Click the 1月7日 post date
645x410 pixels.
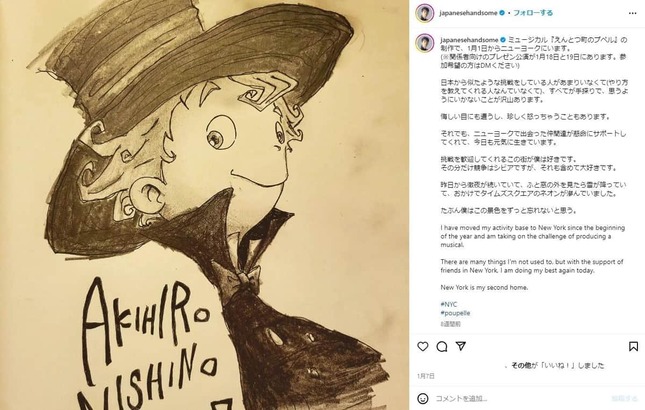click(x=426, y=376)
